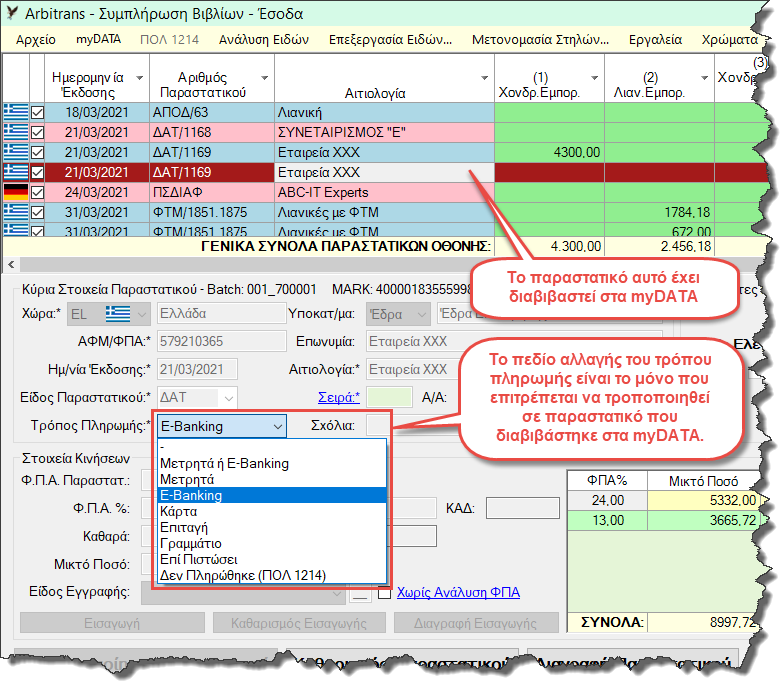Toggle checkbox in the 1784,18 row
Screen dimensions: 780x681
point(37,212)
